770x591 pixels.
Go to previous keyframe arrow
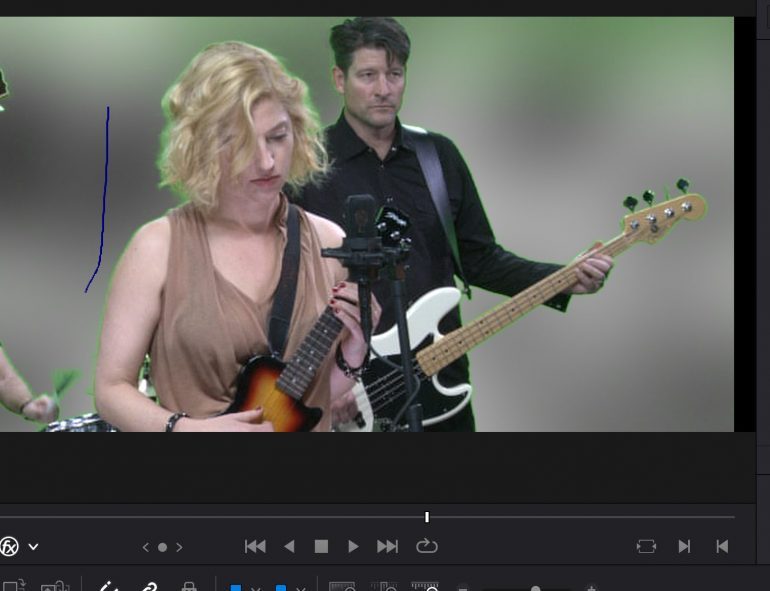pyautogui.click(x=146, y=547)
